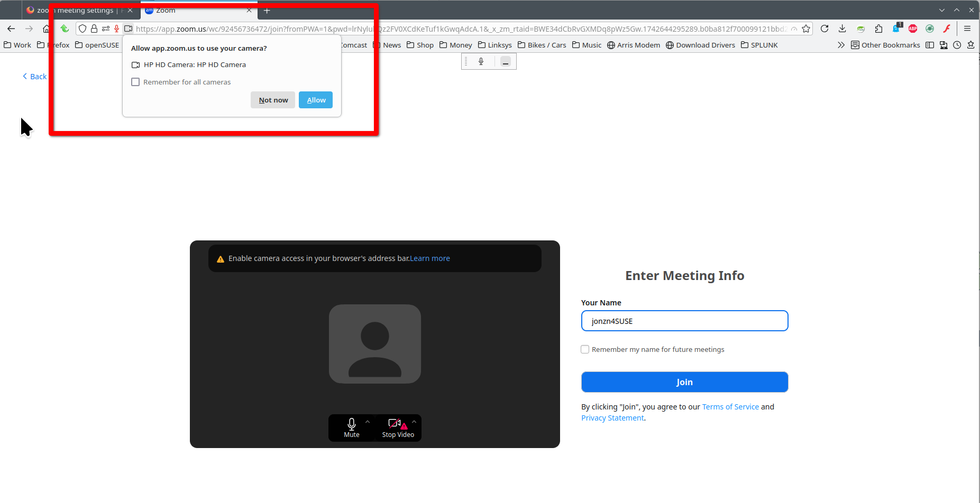Open the Music bookmarks folder

pyautogui.click(x=587, y=45)
